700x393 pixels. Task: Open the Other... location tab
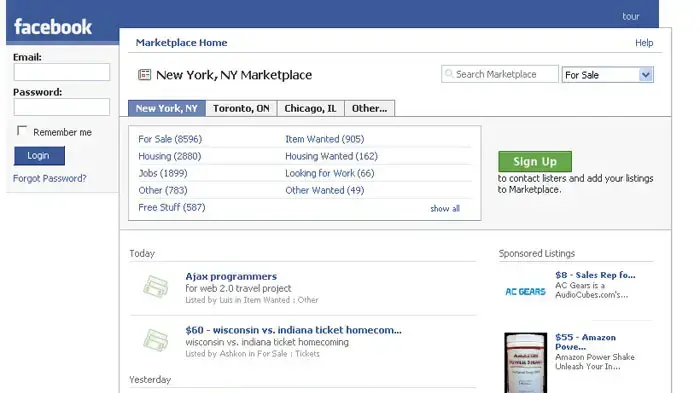coord(370,109)
